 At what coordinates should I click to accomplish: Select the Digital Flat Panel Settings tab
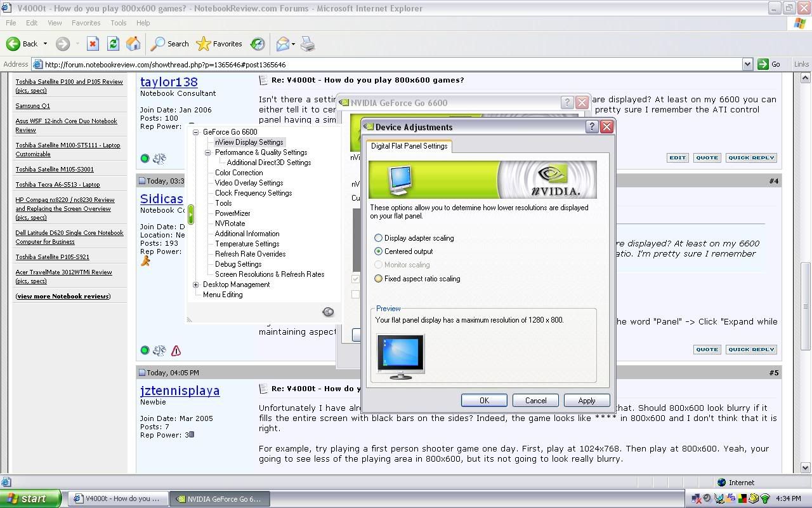409,146
